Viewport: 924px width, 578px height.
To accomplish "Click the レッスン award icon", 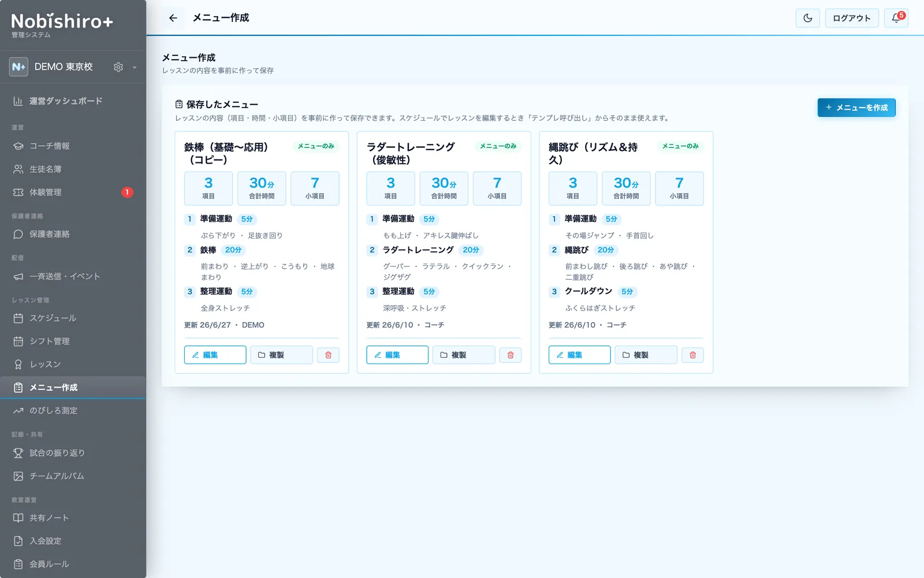I will coord(18,365).
